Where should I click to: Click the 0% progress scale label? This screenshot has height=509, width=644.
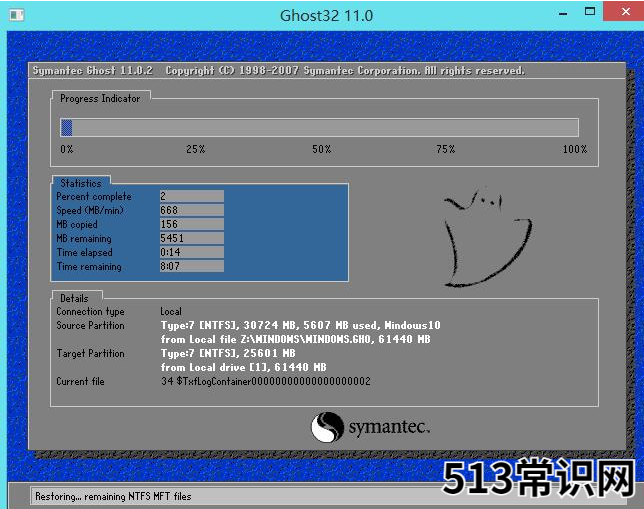tap(67, 149)
